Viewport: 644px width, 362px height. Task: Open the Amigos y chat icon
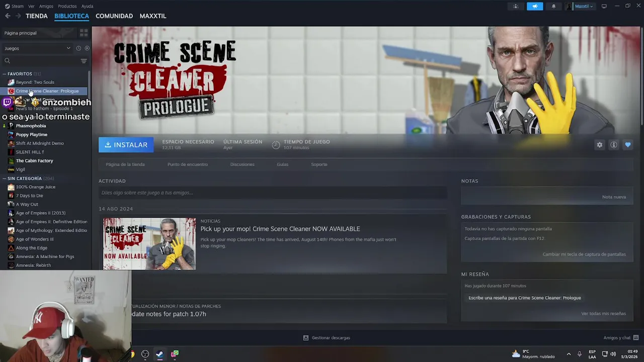click(635, 338)
